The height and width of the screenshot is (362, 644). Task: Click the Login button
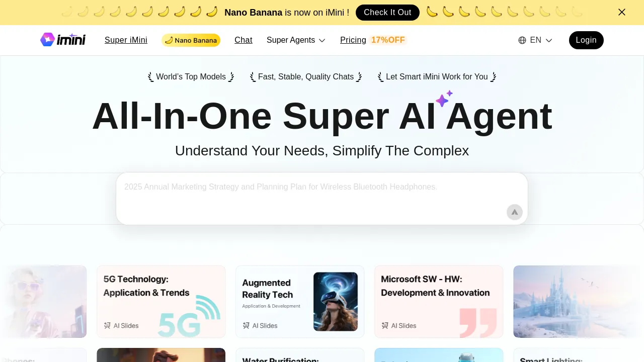[x=586, y=40]
